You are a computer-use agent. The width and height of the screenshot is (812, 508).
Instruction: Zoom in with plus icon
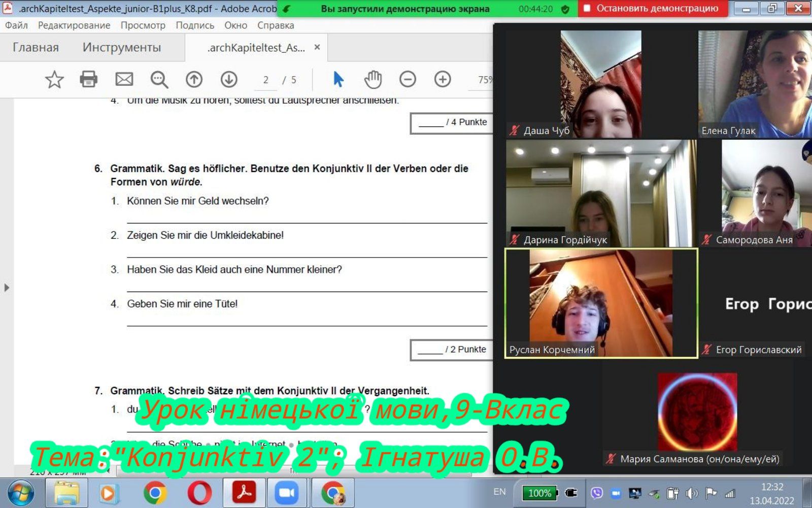[x=443, y=79]
